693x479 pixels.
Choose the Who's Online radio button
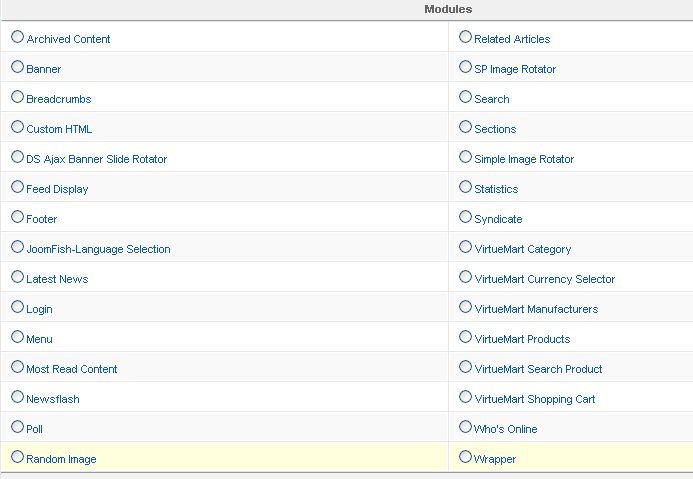(465, 426)
